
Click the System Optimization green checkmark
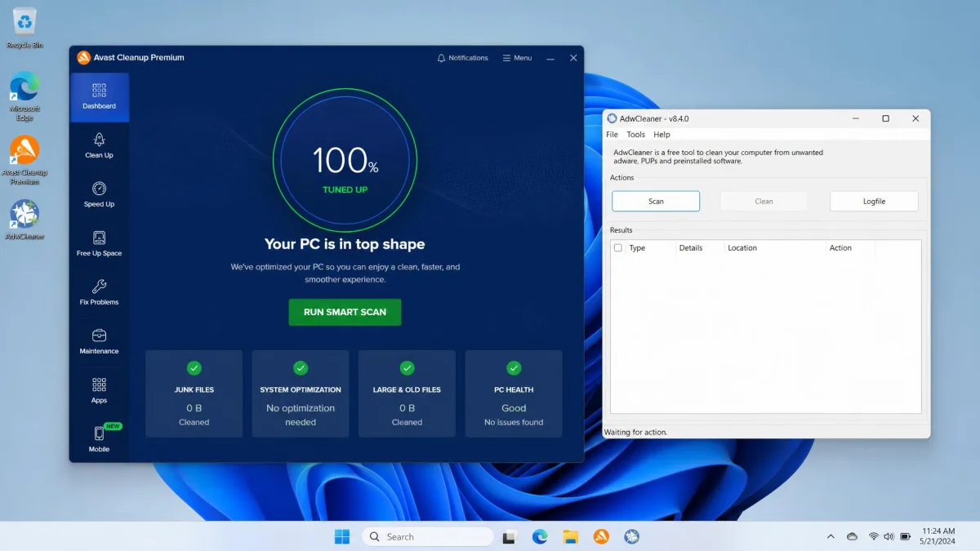click(301, 368)
